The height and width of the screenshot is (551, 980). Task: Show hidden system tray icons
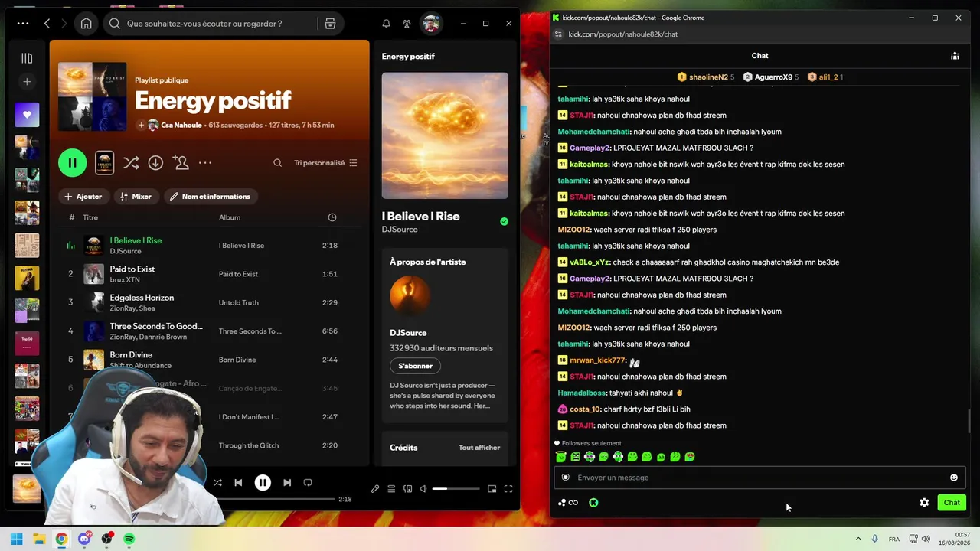[x=858, y=540]
